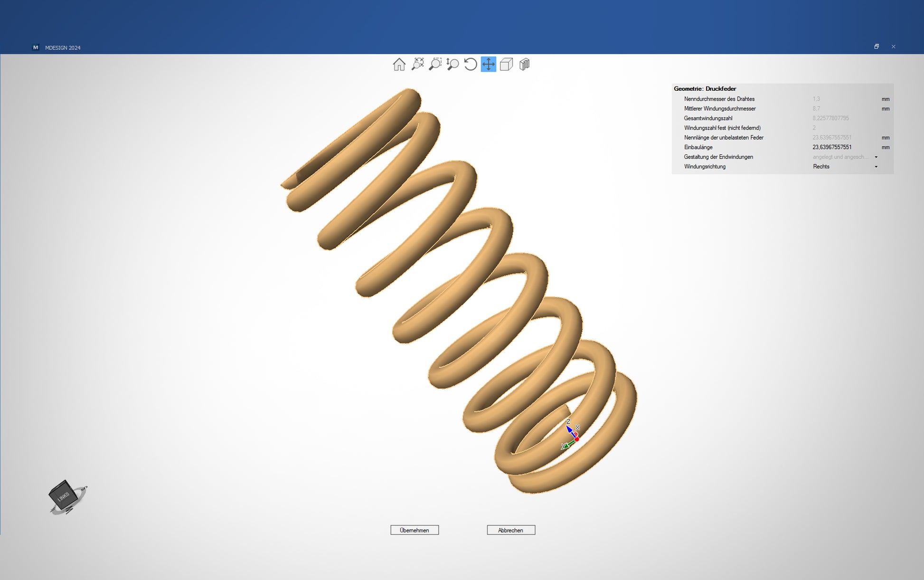Image resolution: width=924 pixels, height=580 pixels.
Task: Switch to shaded cube view
Action: (506, 64)
